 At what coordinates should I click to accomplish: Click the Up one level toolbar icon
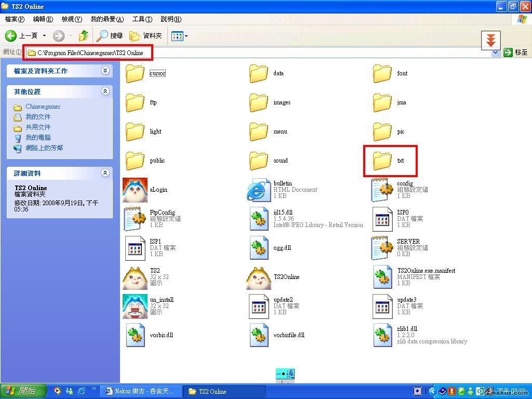click(x=84, y=35)
